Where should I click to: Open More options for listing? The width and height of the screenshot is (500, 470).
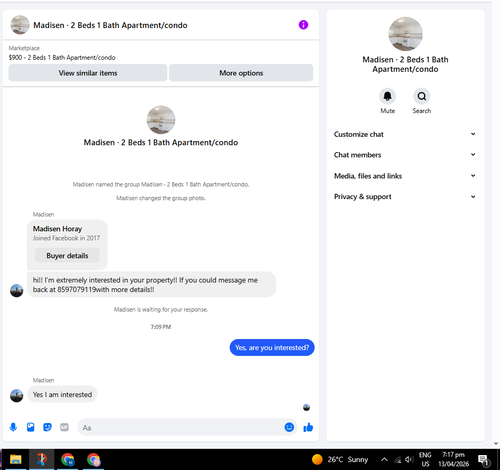click(x=241, y=73)
